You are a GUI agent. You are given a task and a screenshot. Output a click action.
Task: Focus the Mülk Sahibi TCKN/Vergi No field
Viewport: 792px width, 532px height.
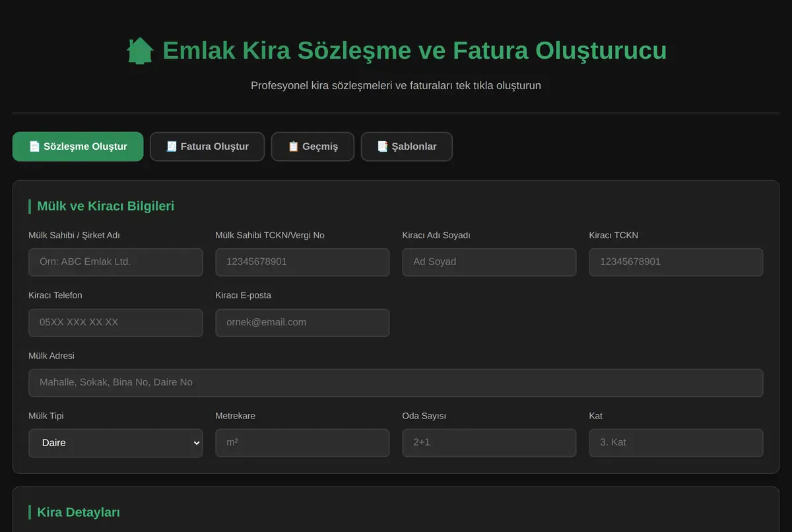pos(302,262)
